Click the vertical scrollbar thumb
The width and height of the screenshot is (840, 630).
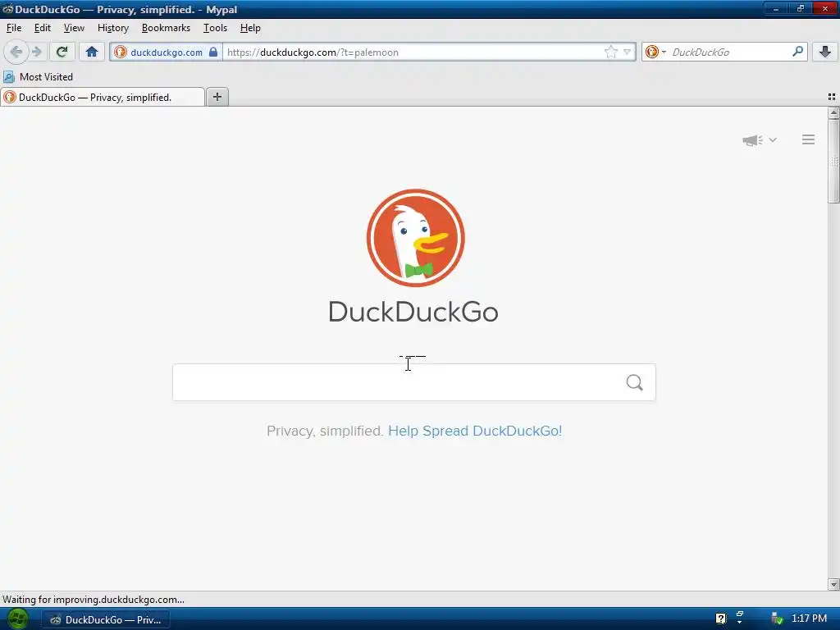coord(833,161)
